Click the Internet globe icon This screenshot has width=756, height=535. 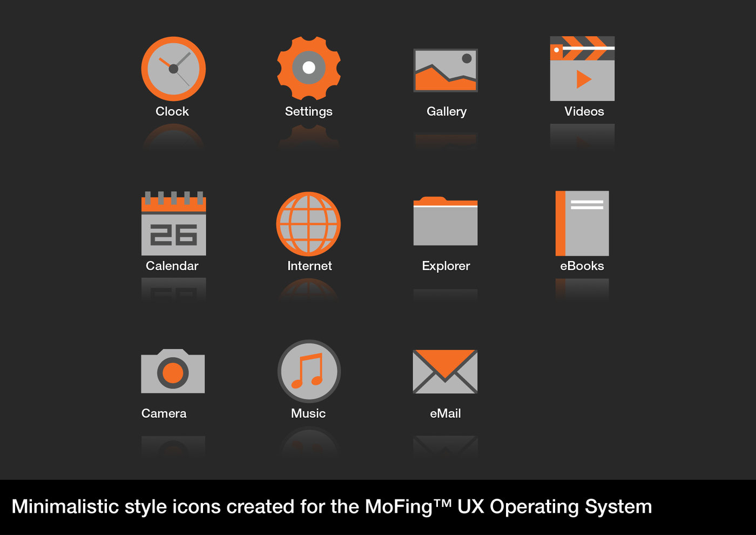tap(308, 224)
